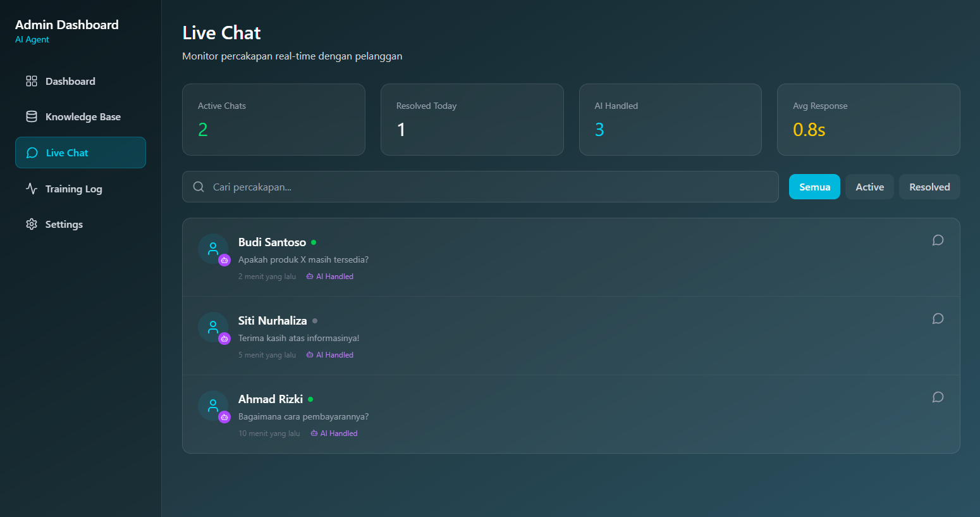The width and height of the screenshot is (980, 517).
Task: Open Budi Santoso's conversation name
Action: [272, 242]
